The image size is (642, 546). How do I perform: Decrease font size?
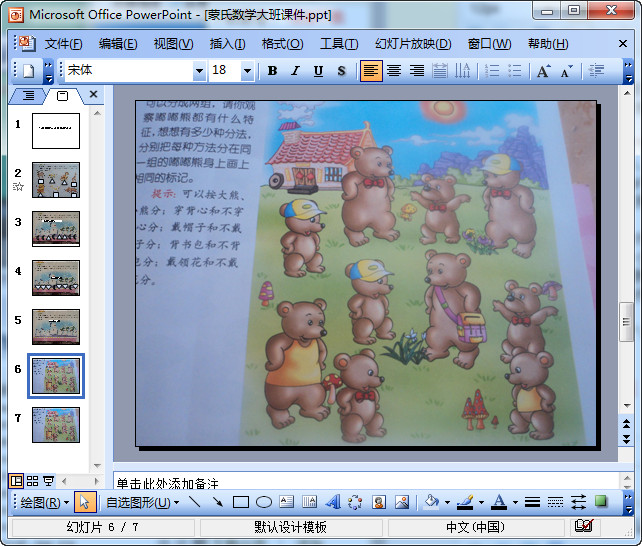(567, 71)
